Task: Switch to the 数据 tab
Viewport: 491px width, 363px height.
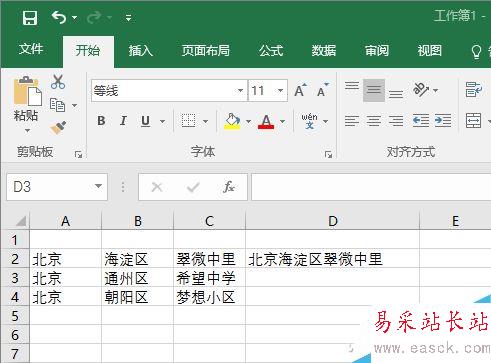Action: [324, 51]
